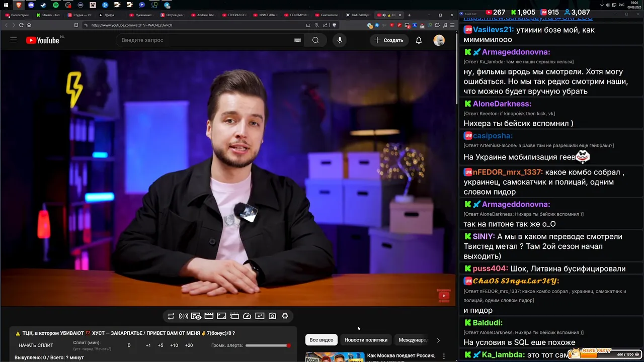Open Brave Shields icon in address bar

coord(333,25)
